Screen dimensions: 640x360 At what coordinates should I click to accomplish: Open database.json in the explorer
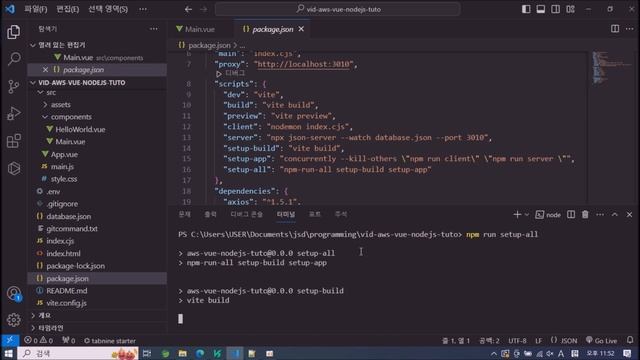pyautogui.click(x=97, y=216)
